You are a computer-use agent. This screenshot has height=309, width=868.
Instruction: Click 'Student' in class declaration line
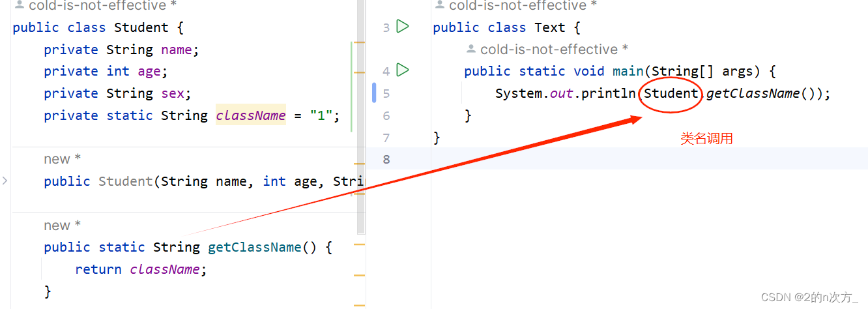click(141, 27)
